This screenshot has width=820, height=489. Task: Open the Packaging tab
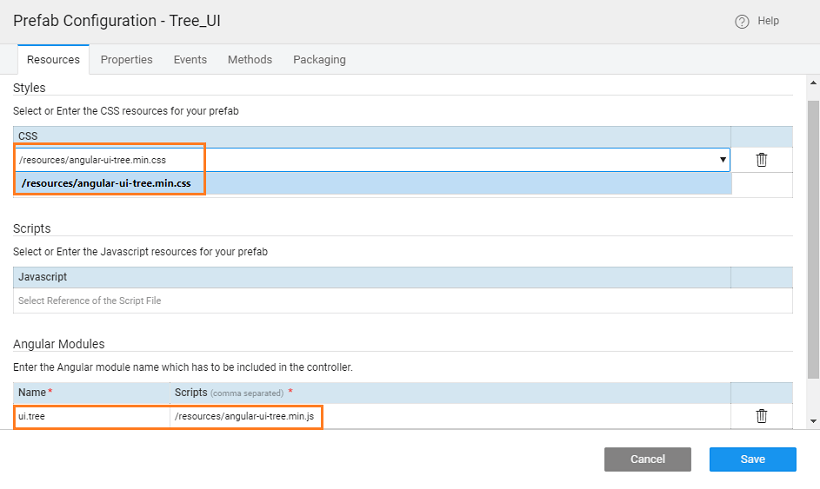coord(319,60)
